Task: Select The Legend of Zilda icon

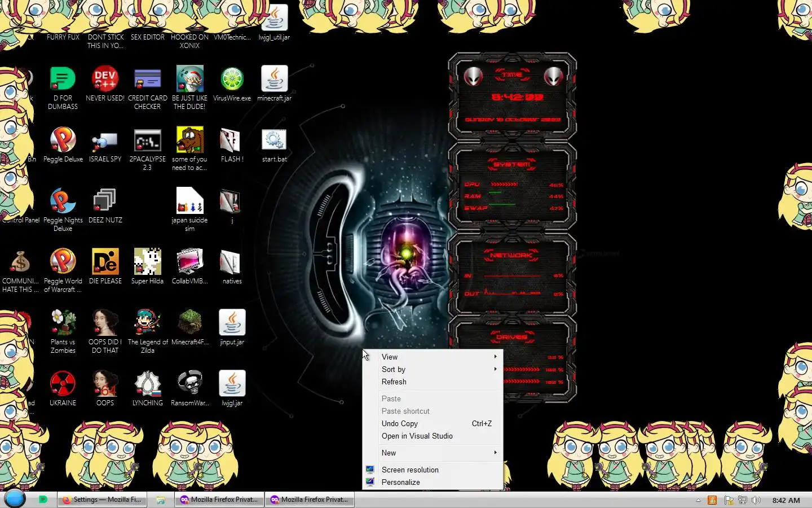Action: click(148, 323)
